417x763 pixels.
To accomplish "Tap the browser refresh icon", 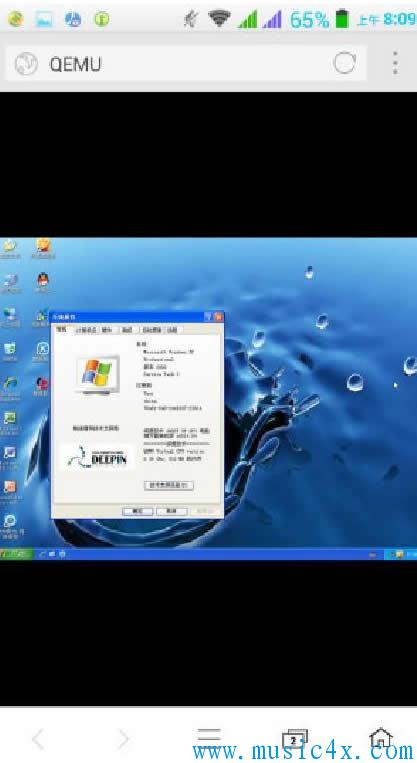I will [x=344, y=64].
